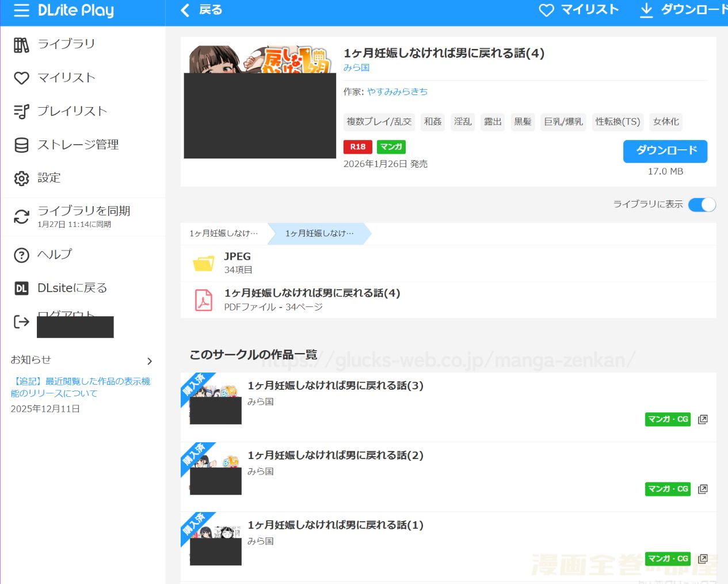Sync the library with ライブラリを同期
This screenshot has height=584, width=728.
coord(84,211)
